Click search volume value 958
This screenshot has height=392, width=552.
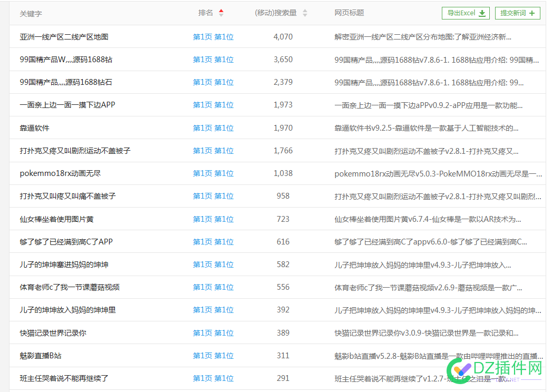click(x=283, y=196)
